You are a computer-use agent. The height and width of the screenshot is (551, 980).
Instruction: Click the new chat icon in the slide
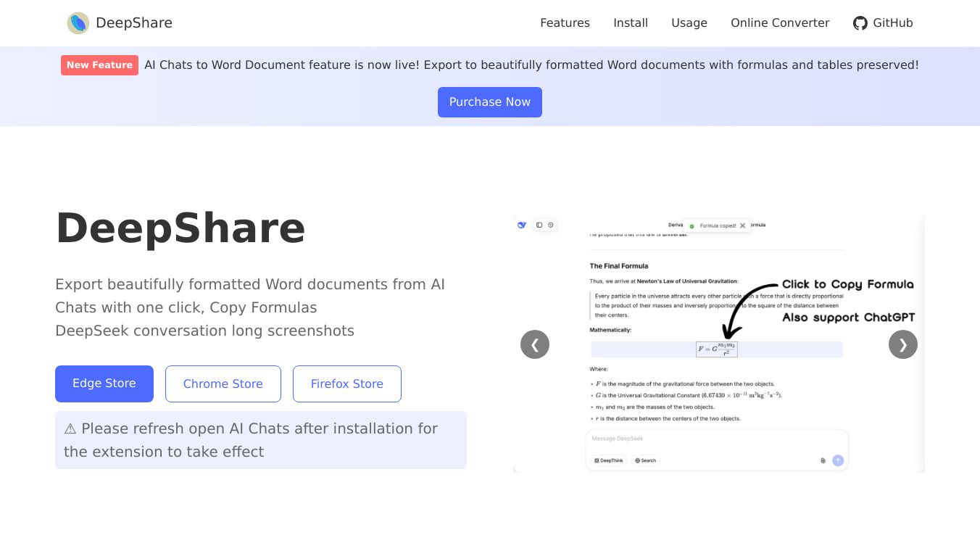(x=551, y=225)
